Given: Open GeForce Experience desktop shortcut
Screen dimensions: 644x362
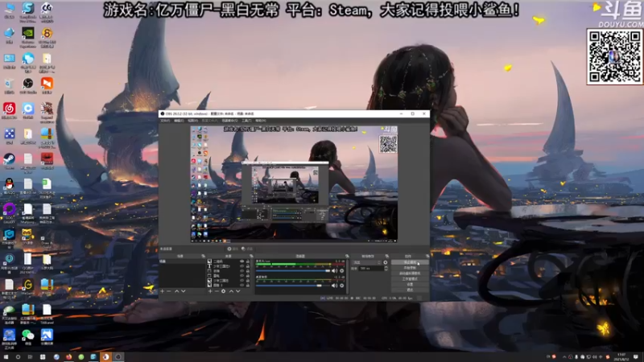Looking at the screenshot, I should click(28, 37).
